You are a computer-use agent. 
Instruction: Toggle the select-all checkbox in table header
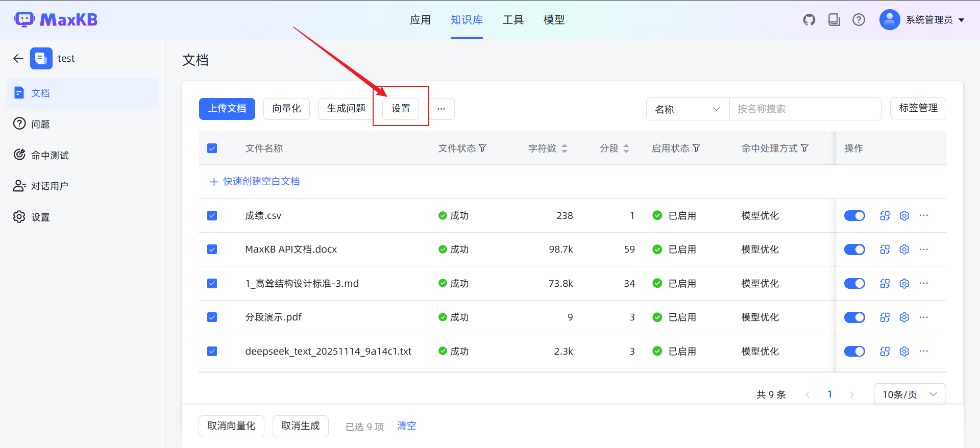pos(212,148)
